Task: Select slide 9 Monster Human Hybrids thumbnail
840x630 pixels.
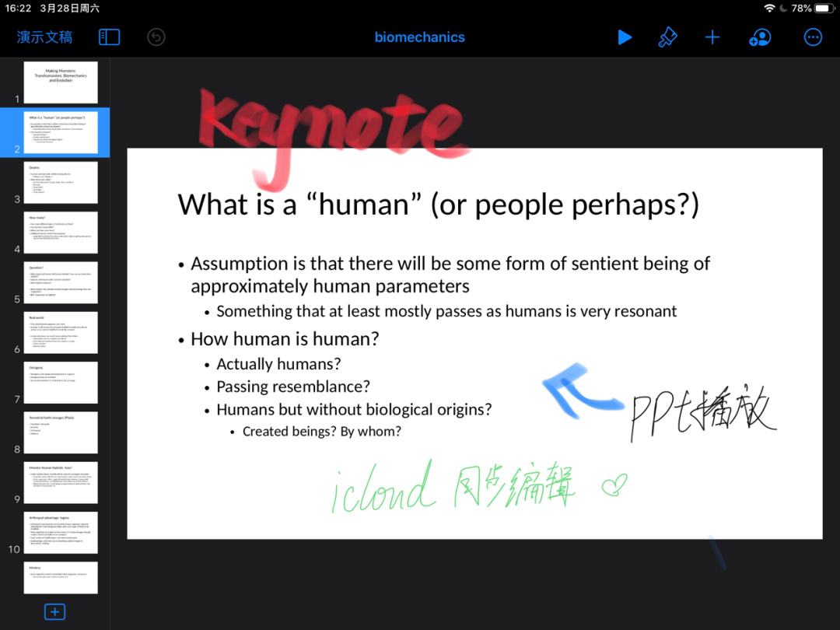Action: (61, 482)
